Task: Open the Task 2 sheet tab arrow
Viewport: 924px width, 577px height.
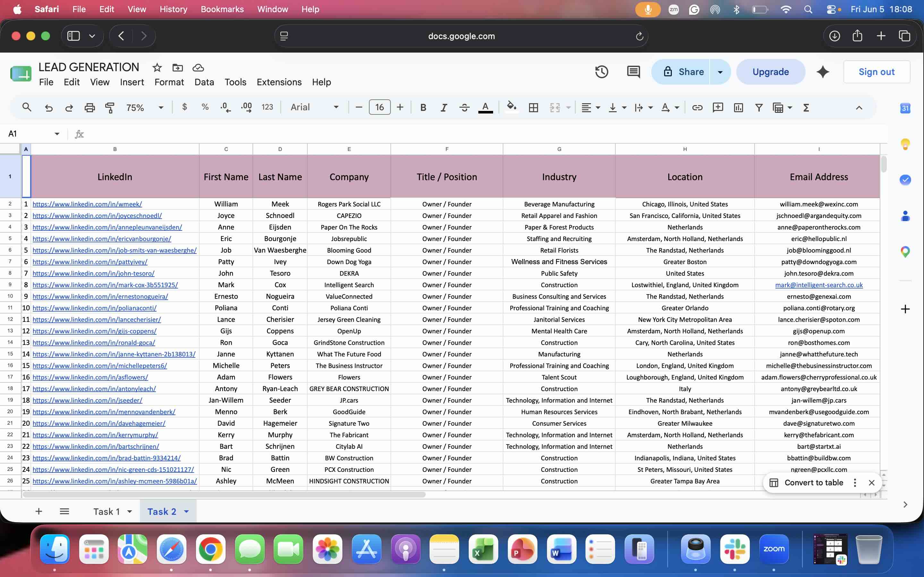Action: point(186,511)
